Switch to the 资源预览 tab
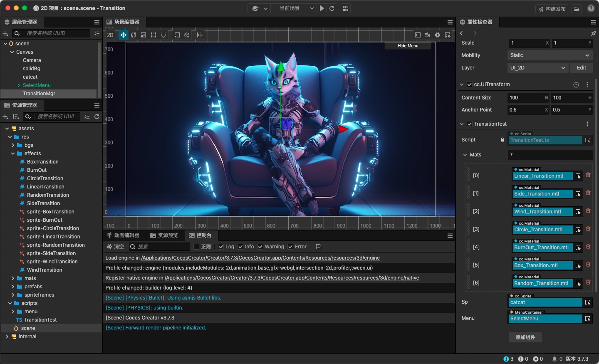This screenshot has height=364, width=599. (164, 235)
